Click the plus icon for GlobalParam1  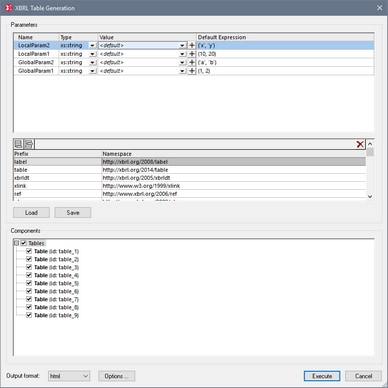click(192, 71)
